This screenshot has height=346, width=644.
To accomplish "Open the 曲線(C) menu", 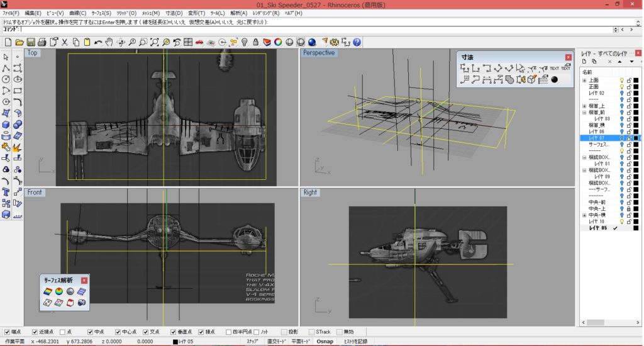I will [x=78, y=13].
